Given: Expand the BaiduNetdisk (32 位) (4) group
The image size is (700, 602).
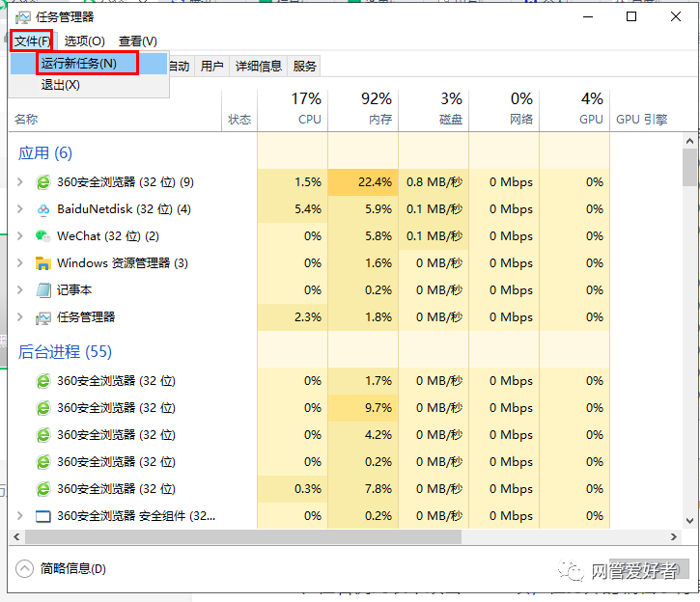Looking at the screenshot, I should click(20, 209).
